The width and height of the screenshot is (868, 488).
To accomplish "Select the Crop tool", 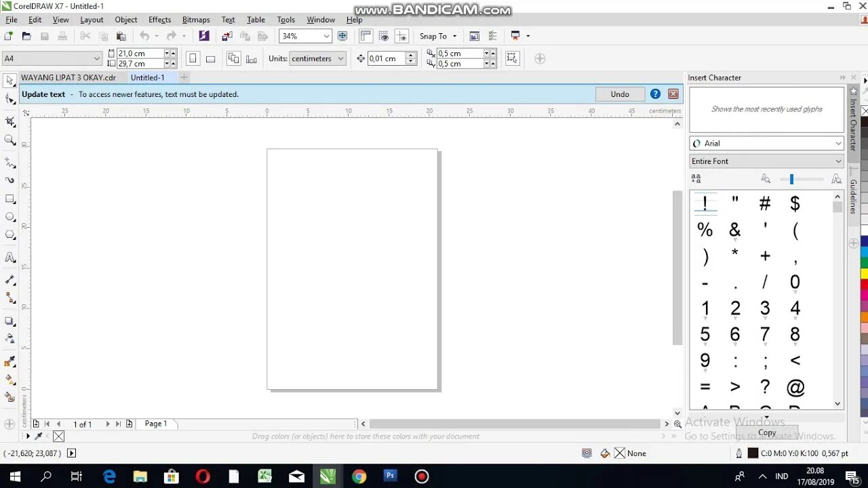I will [x=9, y=121].
